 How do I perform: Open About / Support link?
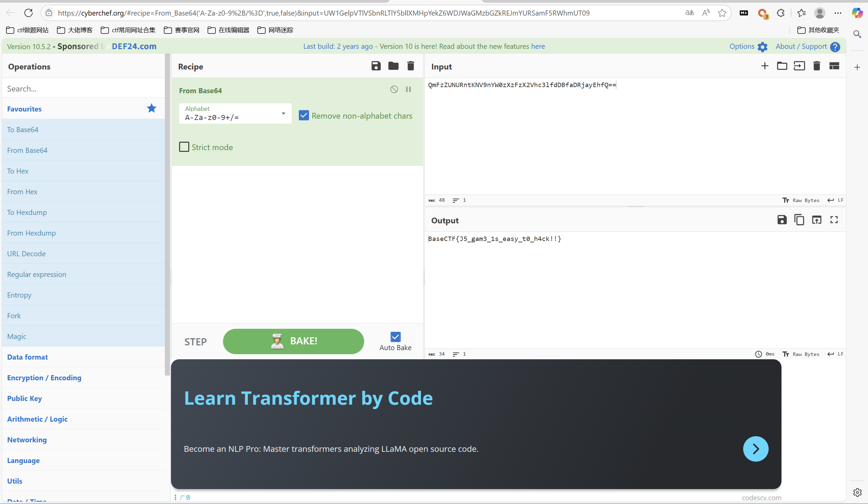point(801,46)
